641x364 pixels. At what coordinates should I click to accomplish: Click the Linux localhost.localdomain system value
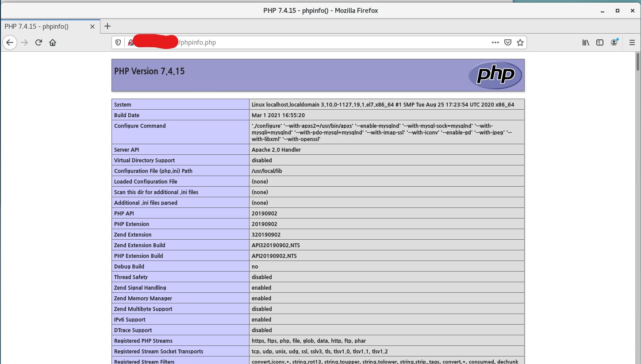pos(383,105)
